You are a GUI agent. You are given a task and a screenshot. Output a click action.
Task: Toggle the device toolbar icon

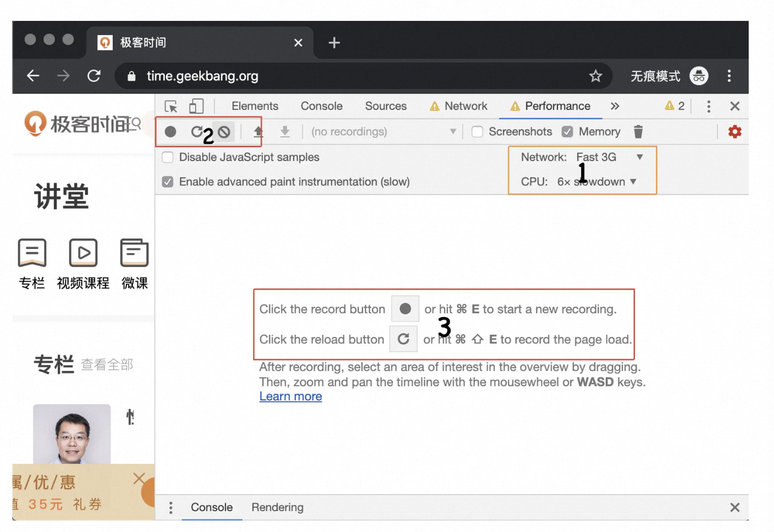click(196, 106)
